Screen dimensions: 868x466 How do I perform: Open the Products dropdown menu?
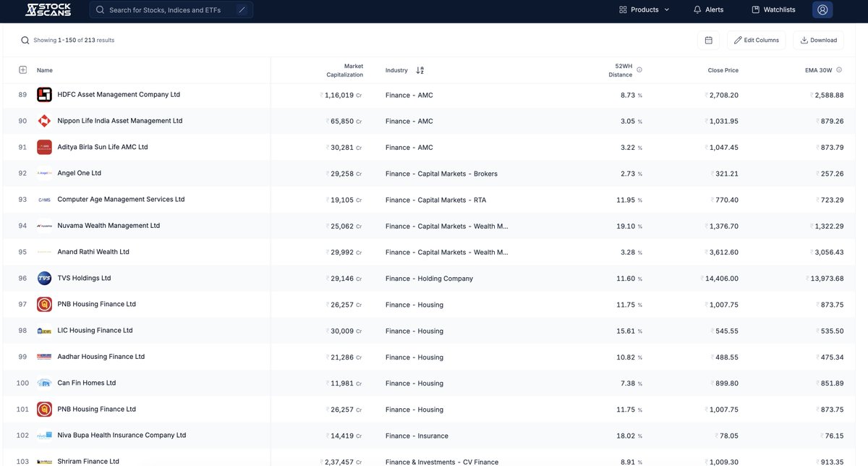point(644,10)
